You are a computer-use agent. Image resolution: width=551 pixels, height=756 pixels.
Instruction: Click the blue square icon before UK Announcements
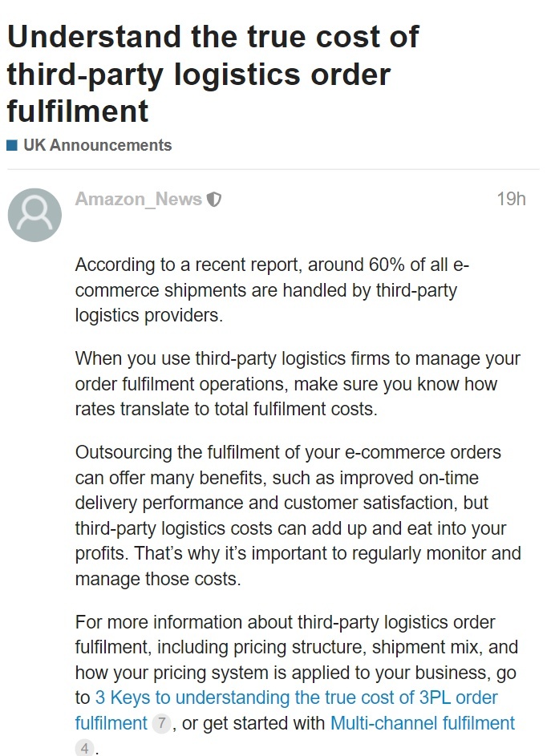coord(11,144)
